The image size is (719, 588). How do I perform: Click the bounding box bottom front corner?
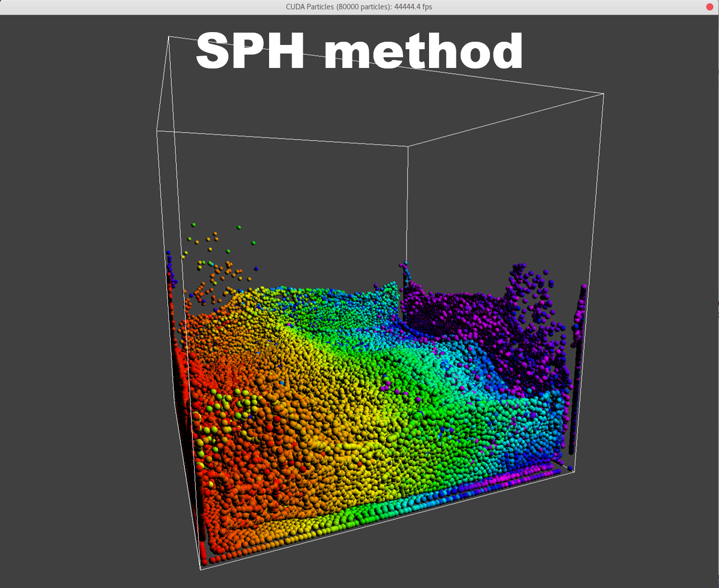pos(201,569)
